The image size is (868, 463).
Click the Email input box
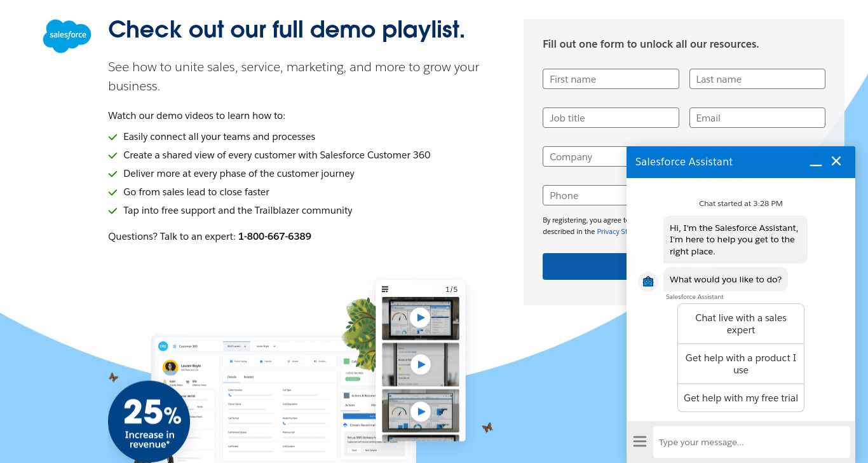click(757, 118)
